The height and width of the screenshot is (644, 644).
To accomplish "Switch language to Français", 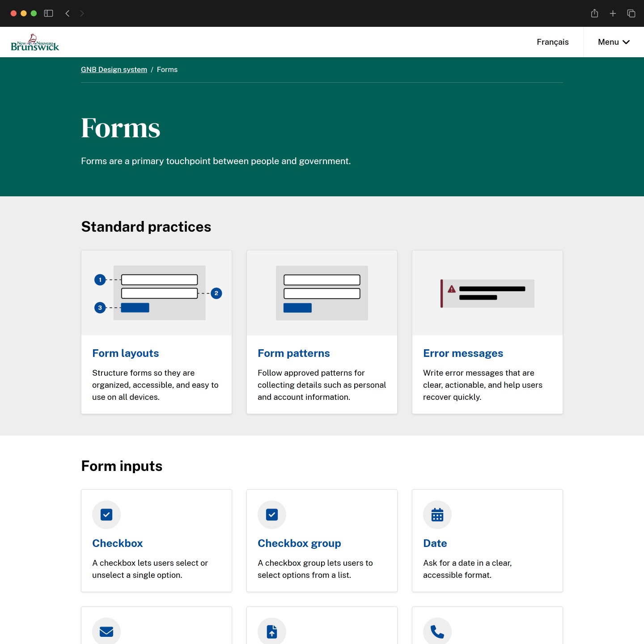I will (552, 42).
